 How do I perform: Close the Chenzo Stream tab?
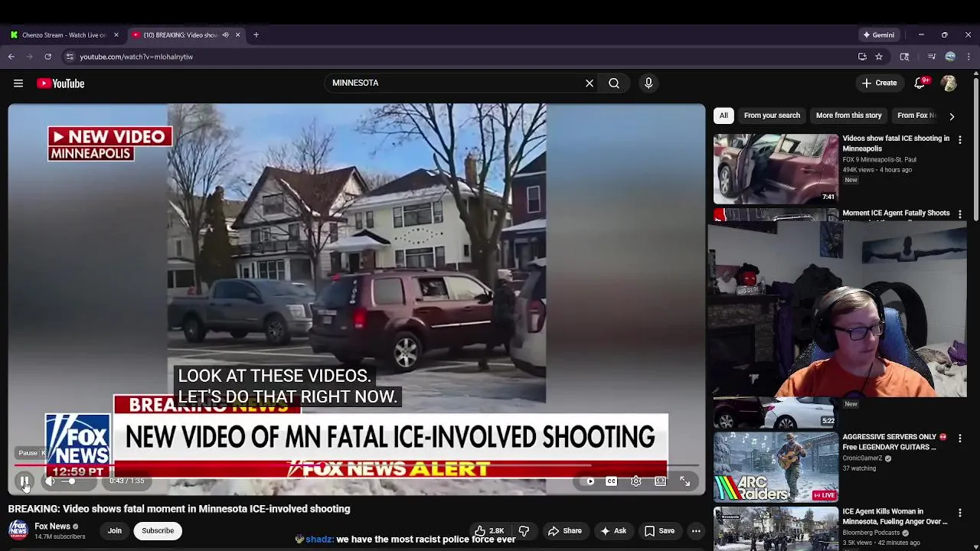coord(116,35)
